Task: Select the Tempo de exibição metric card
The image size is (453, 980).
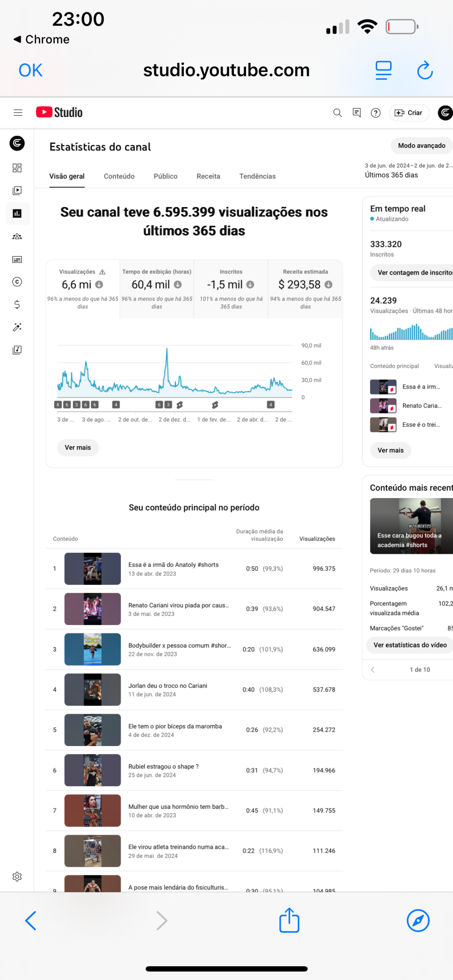Action: [x=157, y=289]
